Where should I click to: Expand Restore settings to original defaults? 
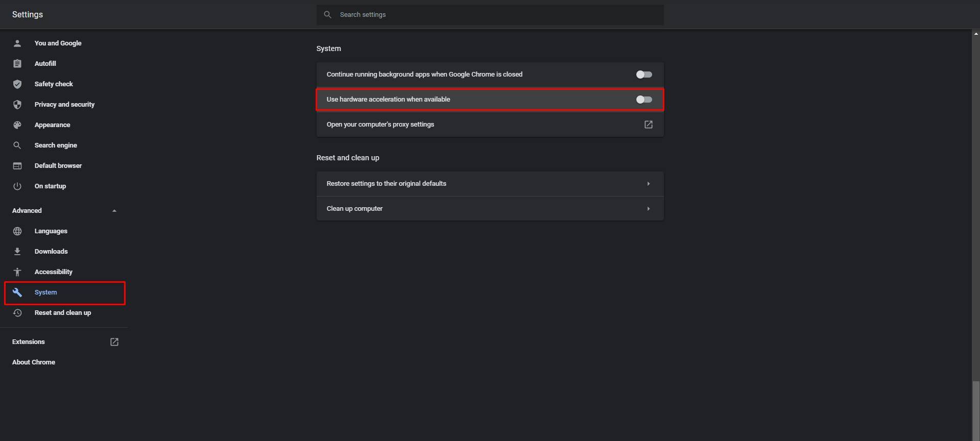[648, 183]
